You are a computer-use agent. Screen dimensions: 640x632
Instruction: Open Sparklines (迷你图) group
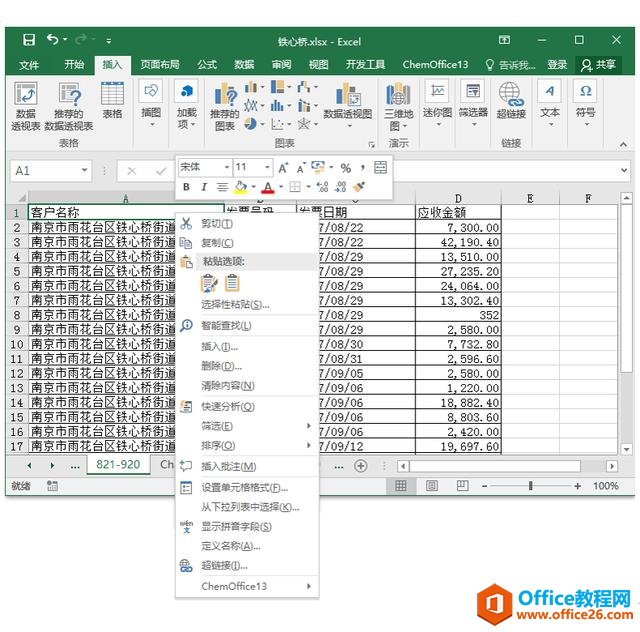[437, 104]
